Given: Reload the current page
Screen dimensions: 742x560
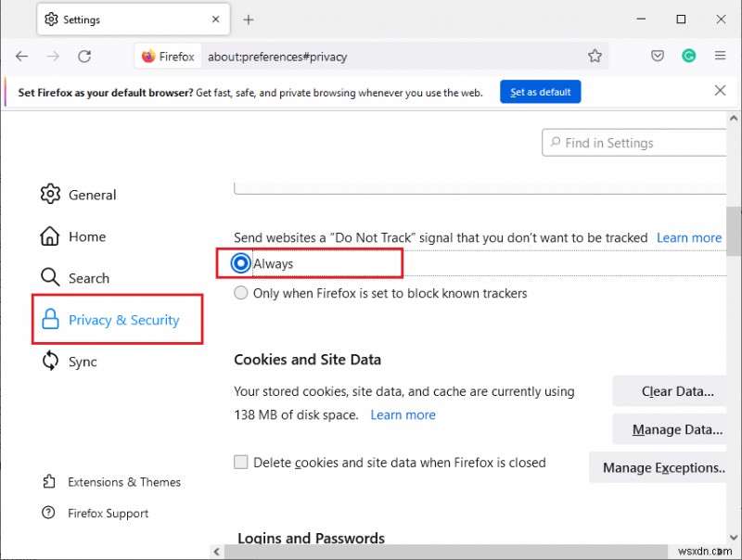Looking at the screenshot, I should coord(84,56).
